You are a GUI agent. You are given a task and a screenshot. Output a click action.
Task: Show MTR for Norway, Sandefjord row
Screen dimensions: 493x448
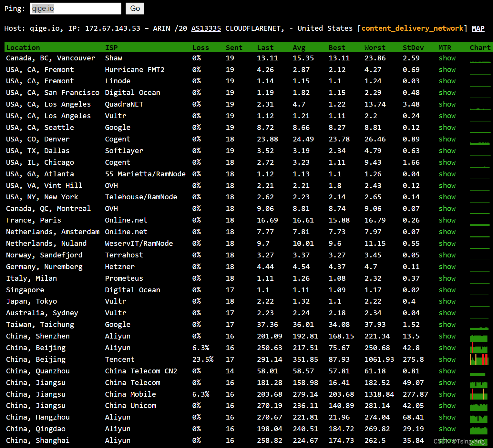point(447,255)
